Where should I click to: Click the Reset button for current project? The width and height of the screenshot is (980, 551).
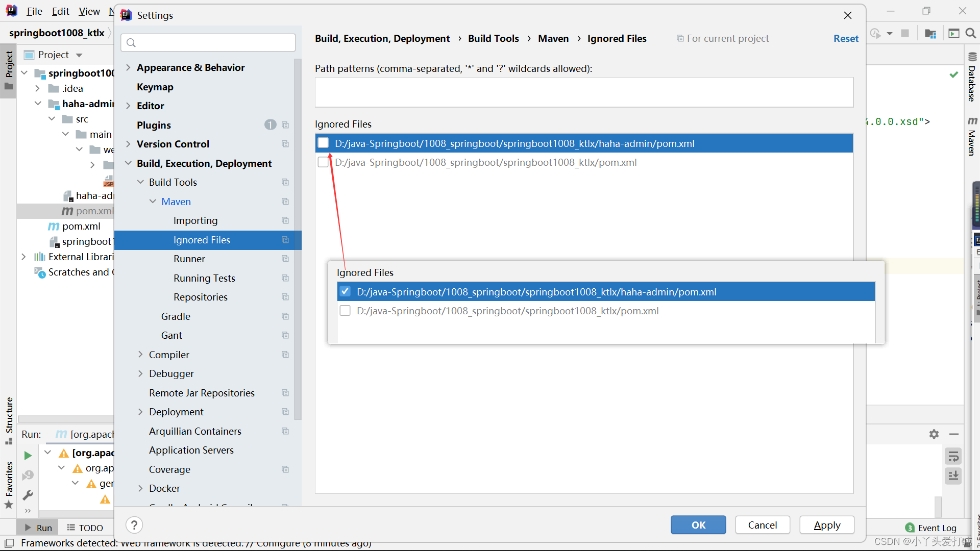(845, 38)
